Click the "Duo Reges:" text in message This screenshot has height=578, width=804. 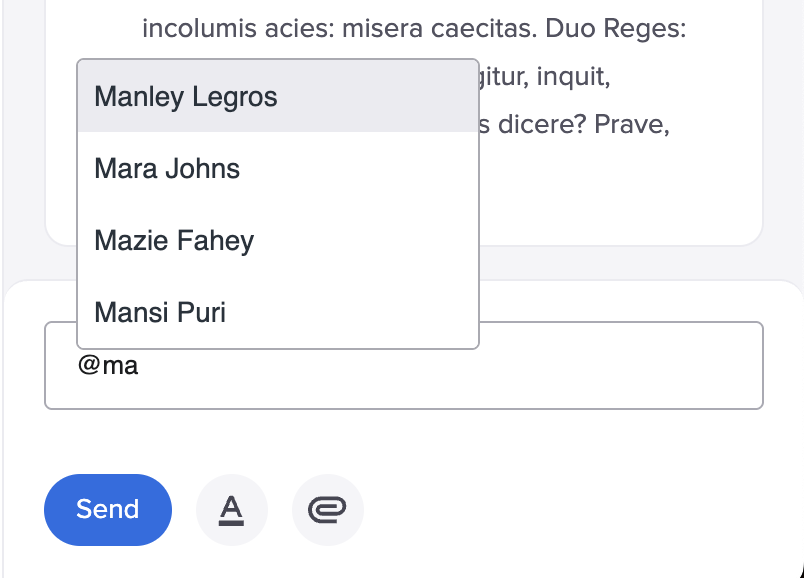point(615,28)
